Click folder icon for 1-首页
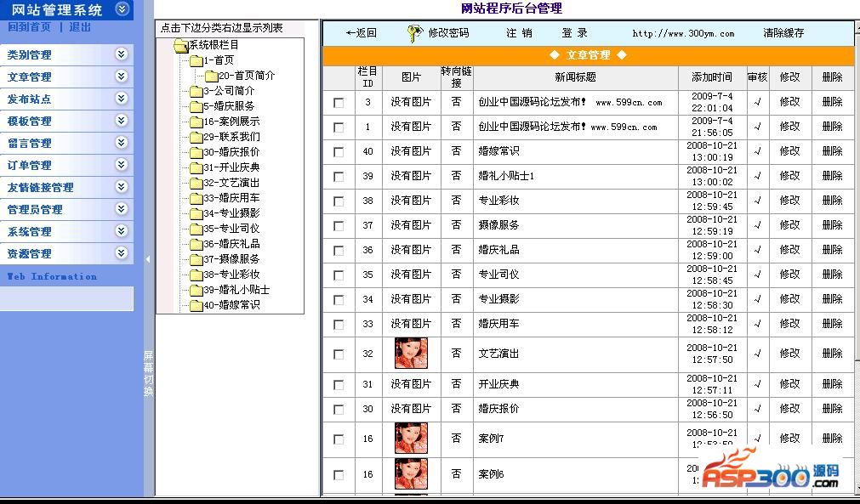Screen dimensions: 860x504 (196, 61)
